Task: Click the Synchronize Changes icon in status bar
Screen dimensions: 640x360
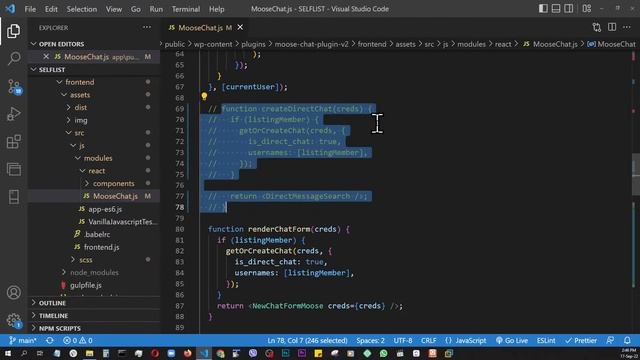Action: 50,340
